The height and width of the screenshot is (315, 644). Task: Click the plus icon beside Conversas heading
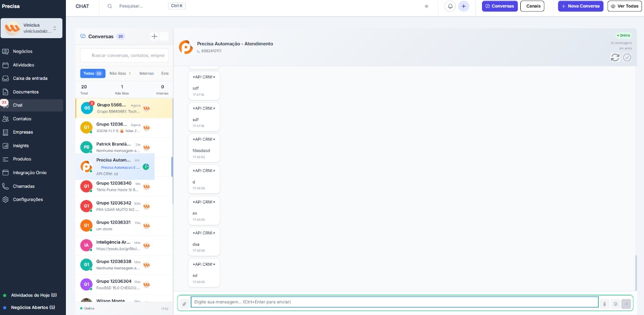(x=154, y=36)
